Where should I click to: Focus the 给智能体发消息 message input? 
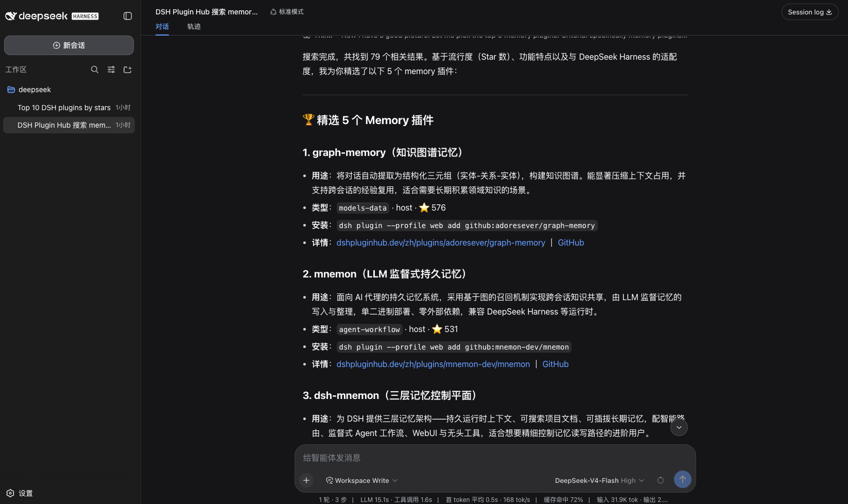495,458
